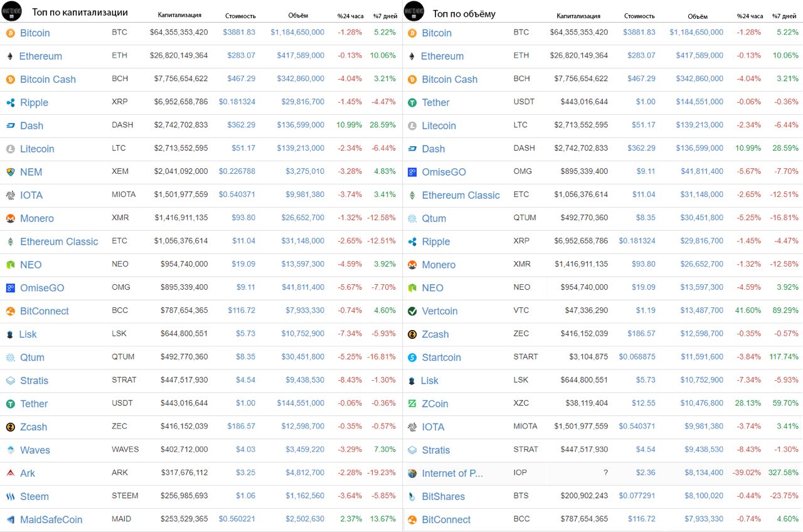Click the Internet of P... globe icon
Image resolution: width=803 pixels, height=532 pixels.
point(412,474)
